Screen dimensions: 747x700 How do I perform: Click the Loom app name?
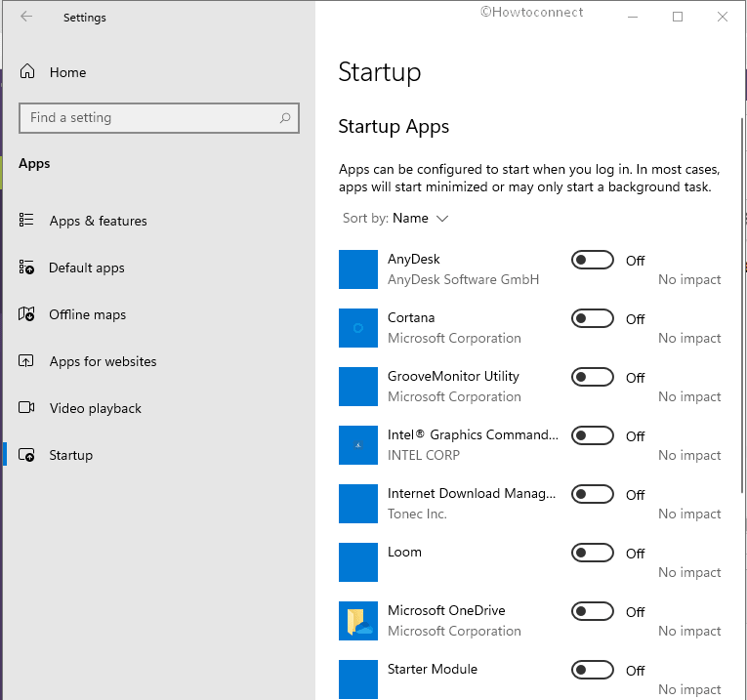(404, 552)
